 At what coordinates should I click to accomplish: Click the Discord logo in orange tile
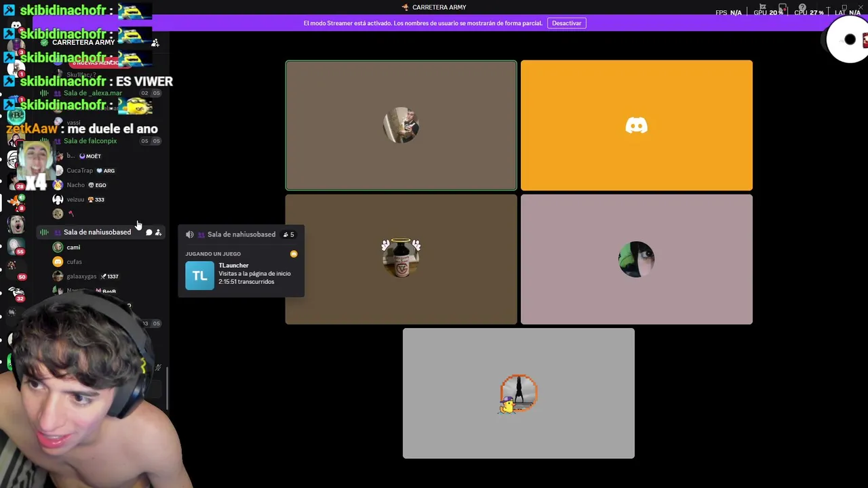coord(636,125)
